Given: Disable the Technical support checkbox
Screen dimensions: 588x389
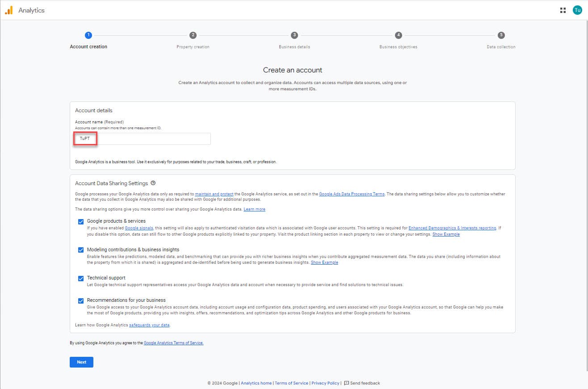Looking at the screenshot, I should (81, 278).
